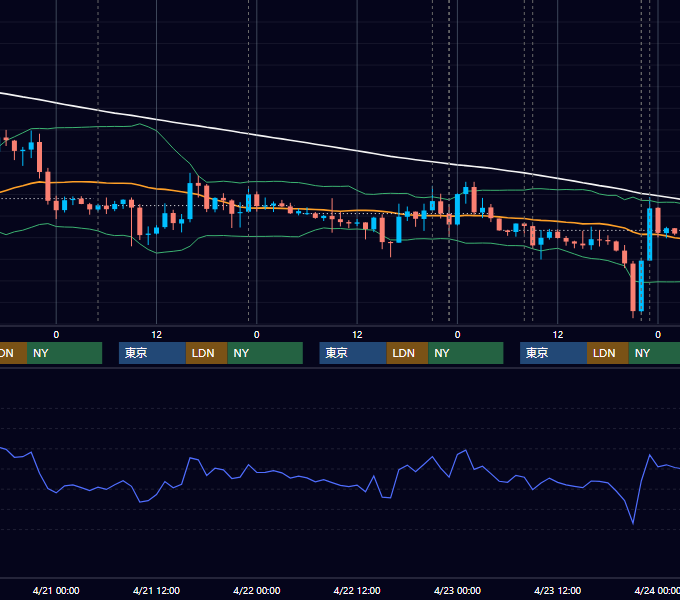Click the lowest point of the blue oscillator line
Image resolution: width=680 pixels, height=600 pixels.
(633, 524)
